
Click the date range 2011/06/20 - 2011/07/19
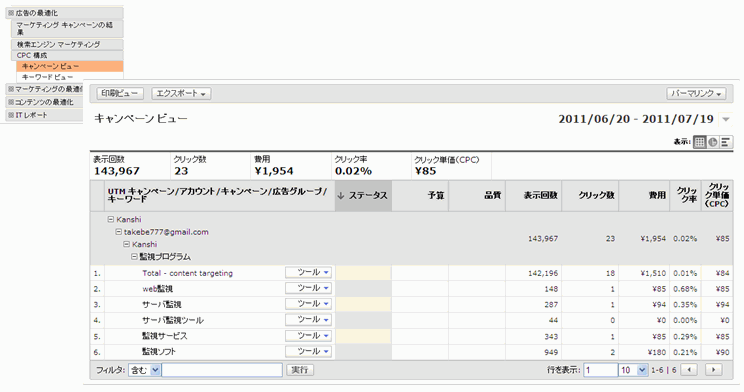tap(636, 119)
